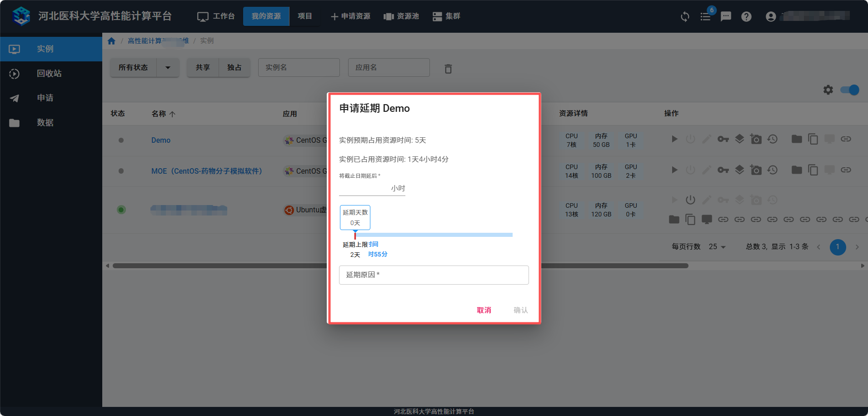
Task: Click the 延期天数 slider track
Action: tap(434, 235)
